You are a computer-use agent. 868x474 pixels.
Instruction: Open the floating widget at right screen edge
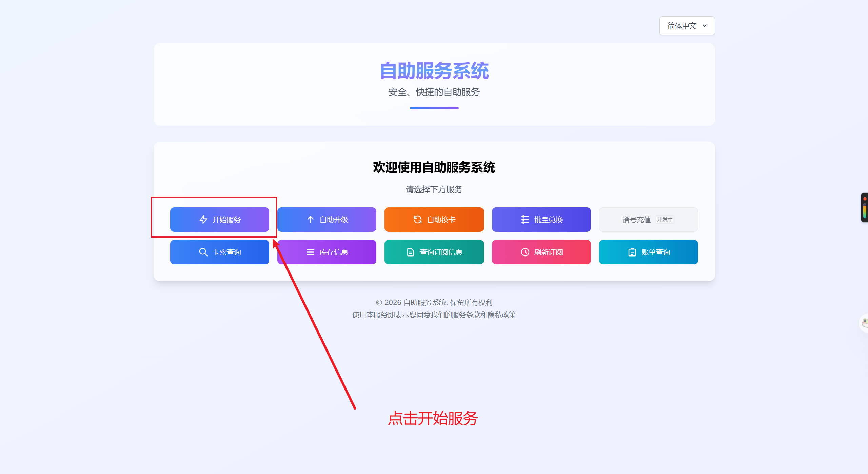point(865,207)
